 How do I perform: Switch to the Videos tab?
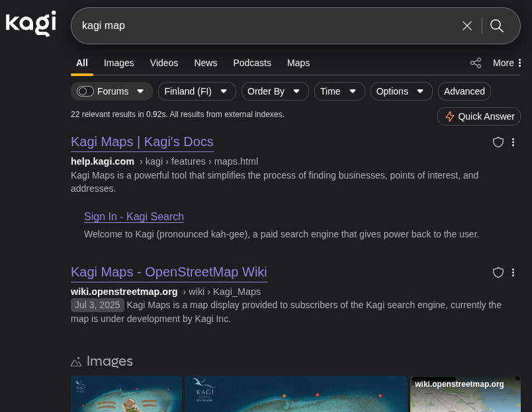click(164, 63)
